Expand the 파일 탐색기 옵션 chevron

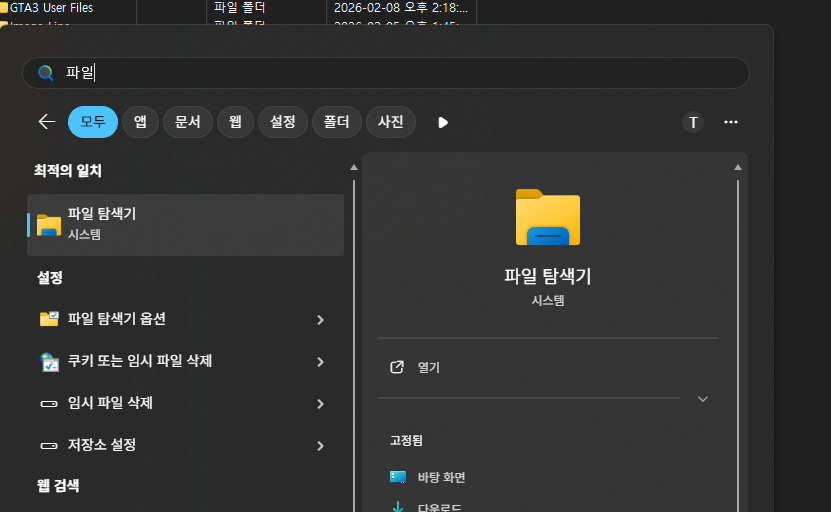[320, 320]
